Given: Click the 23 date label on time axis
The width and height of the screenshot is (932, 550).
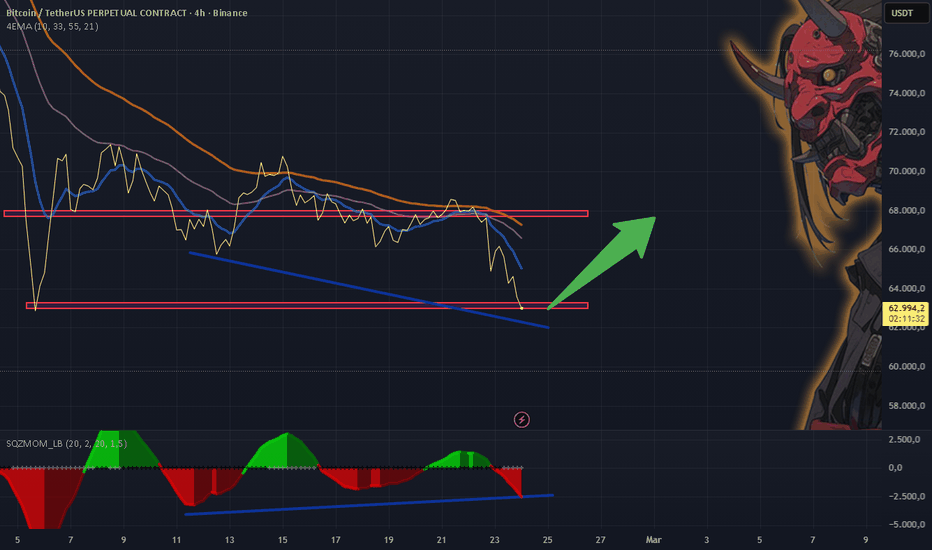Looking at the screenshot, I should (x=495, y=540).
